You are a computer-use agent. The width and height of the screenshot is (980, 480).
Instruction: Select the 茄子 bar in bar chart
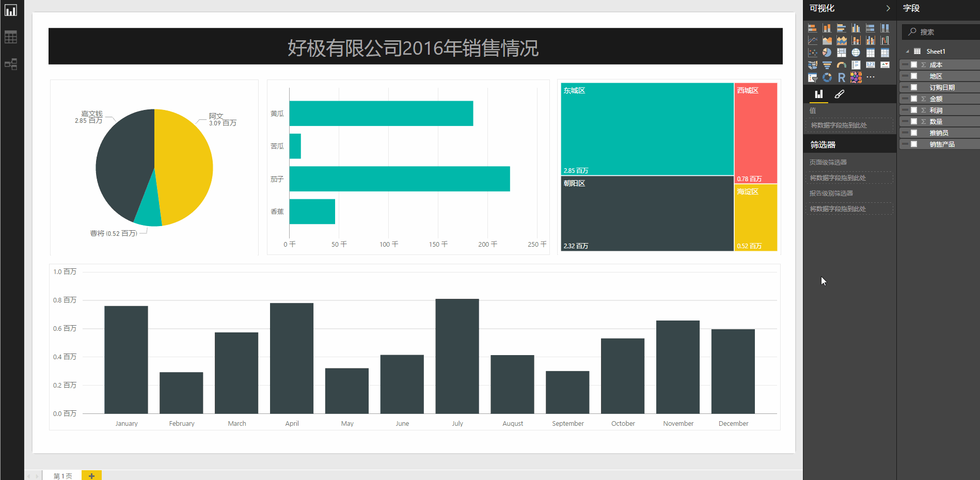[x=400, y=179]
